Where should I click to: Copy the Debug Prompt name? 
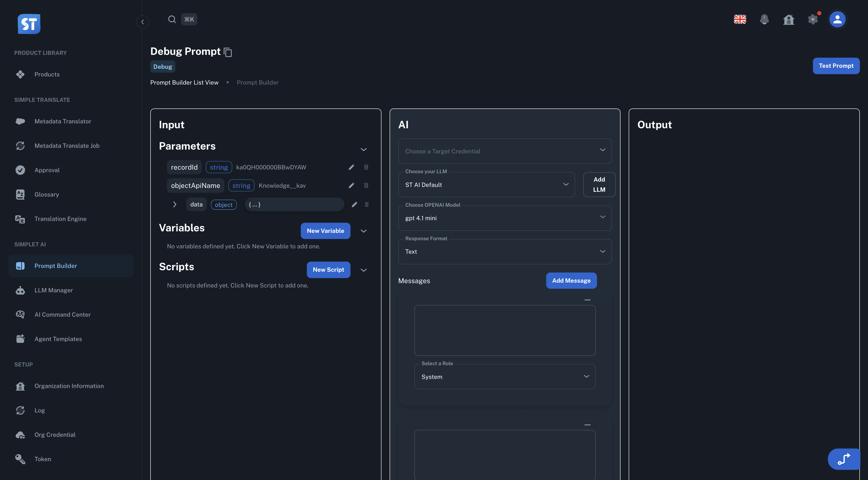(x=228, y=52)
